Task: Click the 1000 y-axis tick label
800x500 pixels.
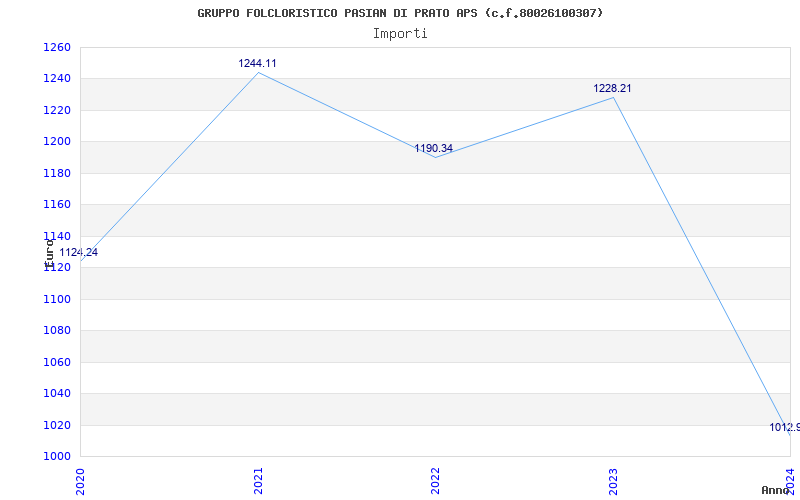Action: (x=57, y=457)
